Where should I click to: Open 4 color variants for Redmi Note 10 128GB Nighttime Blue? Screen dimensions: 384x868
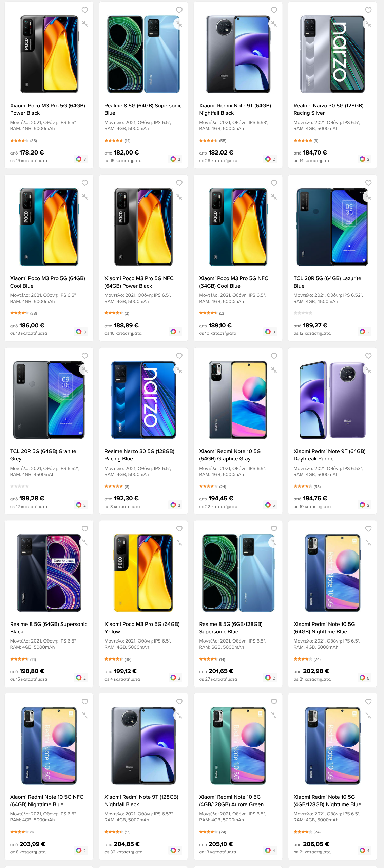(x=365, y=850)
